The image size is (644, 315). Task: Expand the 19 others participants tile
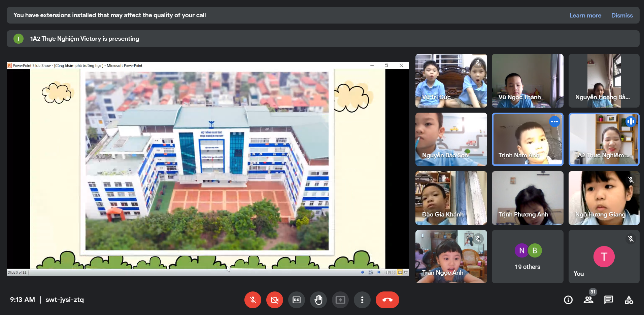[x=528, y=257]
